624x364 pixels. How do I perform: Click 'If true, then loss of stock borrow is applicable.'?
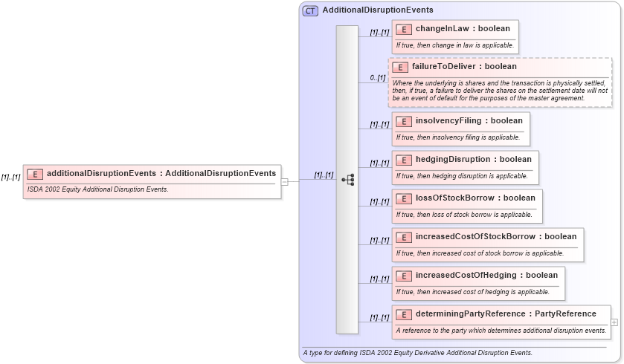tap(464, 215)
